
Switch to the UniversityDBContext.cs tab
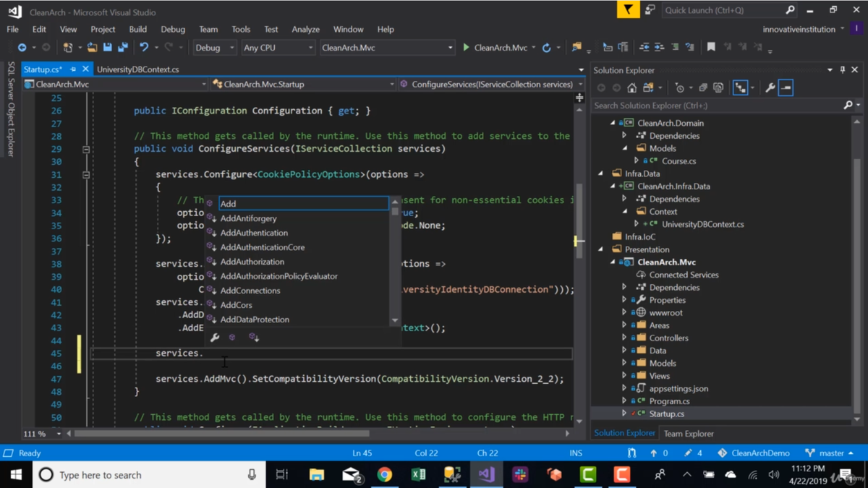pos(137,69)
